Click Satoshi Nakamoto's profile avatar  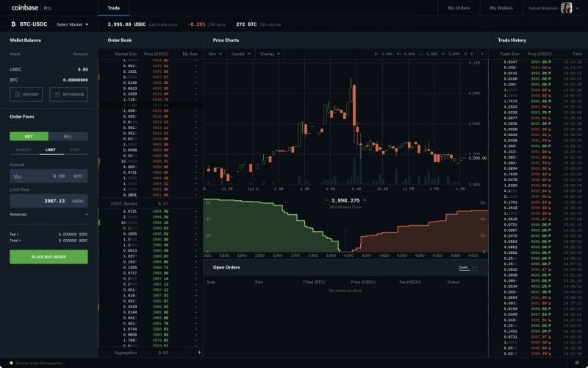pos(567,8)
